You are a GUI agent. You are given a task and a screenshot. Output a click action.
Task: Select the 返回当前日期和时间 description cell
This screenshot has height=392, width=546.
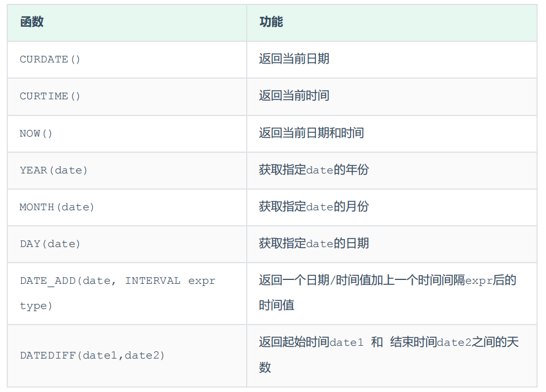point(312,133)
